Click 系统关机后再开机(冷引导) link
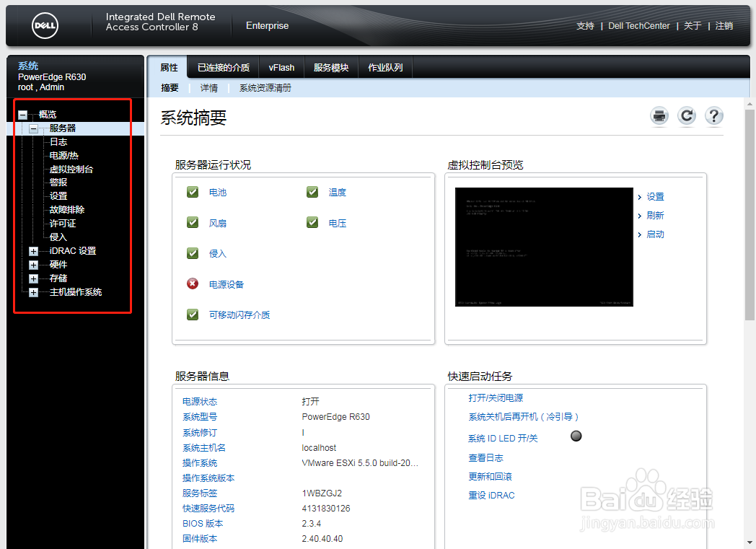The height and width of the screenshot is (549, 756). coord(523,416)
